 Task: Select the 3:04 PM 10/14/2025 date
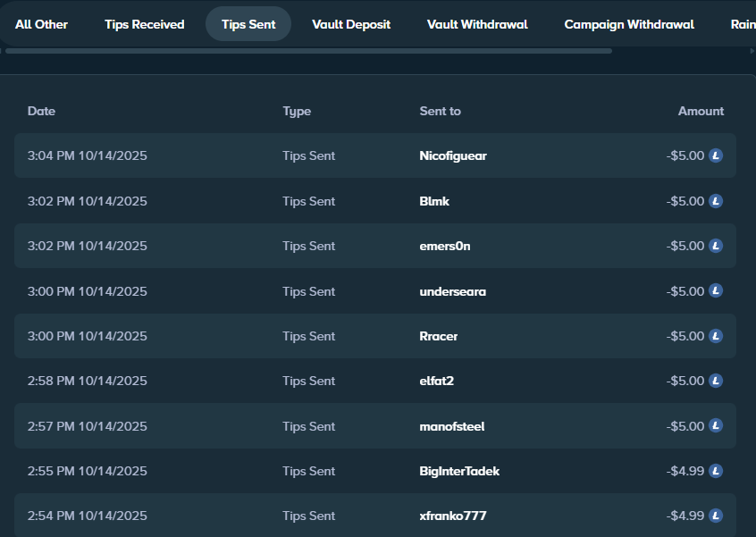88,155
